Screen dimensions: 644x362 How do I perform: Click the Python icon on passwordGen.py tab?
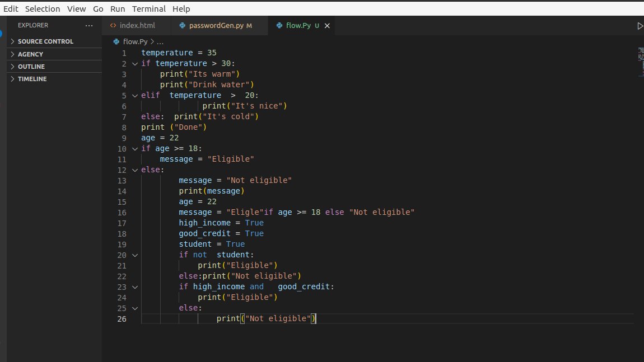(183, 25)
